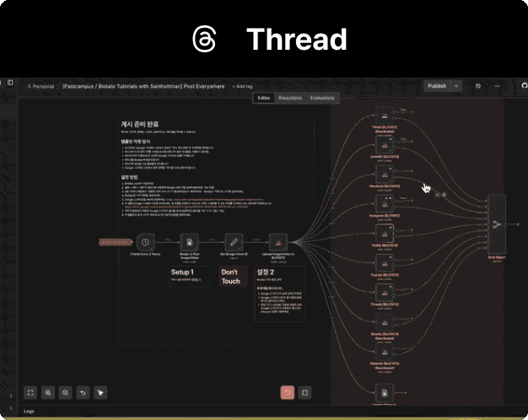Open the Ready to Post Image/Video sheet node
The image size is (528, 420).
[x=190, y=242]
